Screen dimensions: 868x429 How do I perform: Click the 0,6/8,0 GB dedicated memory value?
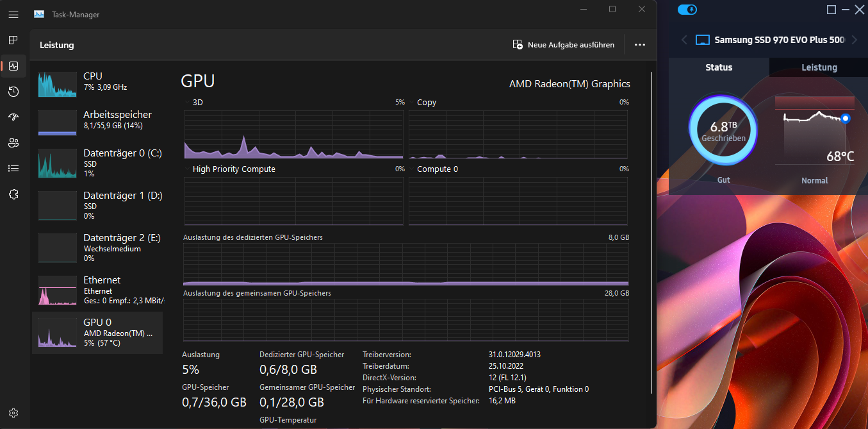click(x=288, y=369)
